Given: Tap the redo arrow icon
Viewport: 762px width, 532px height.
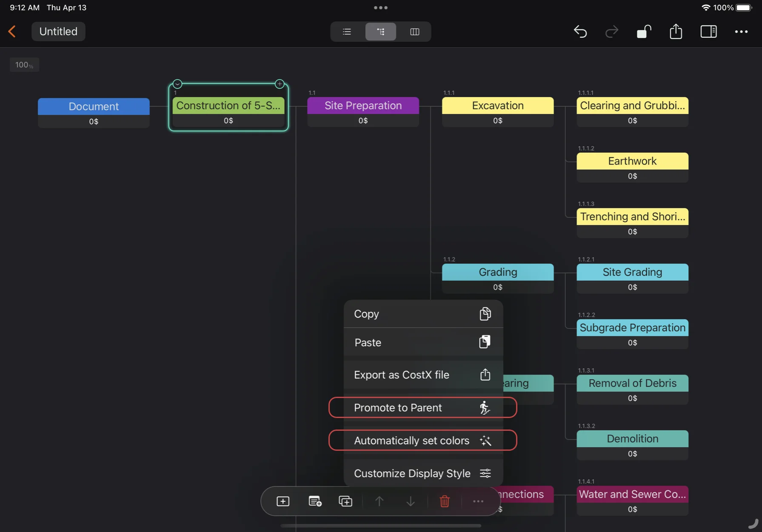Looking at the screenshot, I should (611, 32).
